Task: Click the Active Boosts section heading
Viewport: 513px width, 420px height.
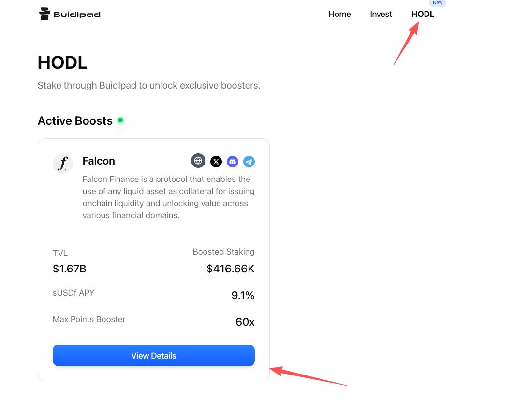Action: tap(75, 121)
